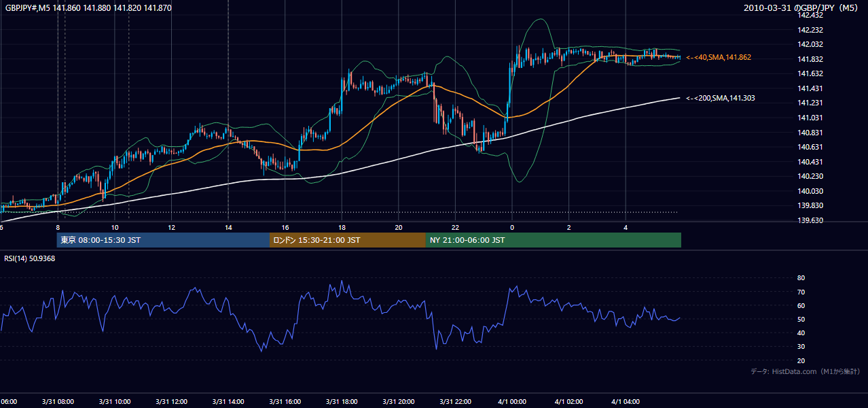Image resolution: width=868 pixels, height=408 pixels.
Task: Click the 4/1 02:00 time label
Action: [x=568, y=402]
